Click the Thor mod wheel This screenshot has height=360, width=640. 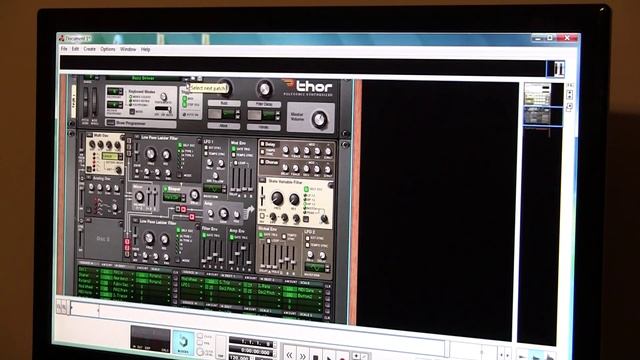click(x=94, y=102)
